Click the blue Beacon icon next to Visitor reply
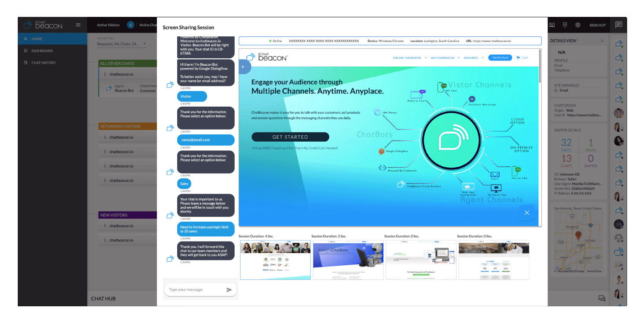Image resolution: width=644 pixels, height=324 pixels. 170,85
